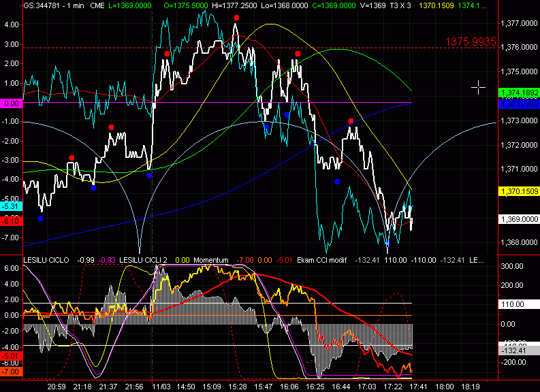Click the -110.00 value in indicator header
Image resolution: width=540 pixels, height=392 pixels.
click(x=424, y=260)
